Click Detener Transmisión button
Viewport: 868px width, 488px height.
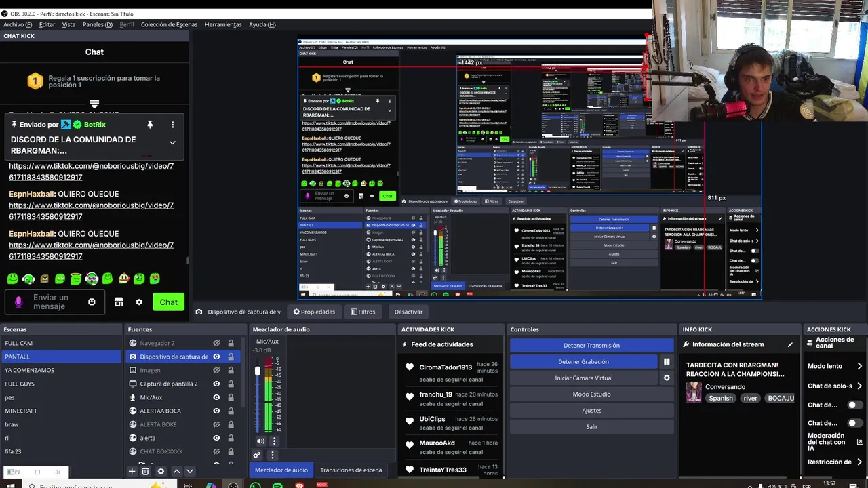click(591, 346)
